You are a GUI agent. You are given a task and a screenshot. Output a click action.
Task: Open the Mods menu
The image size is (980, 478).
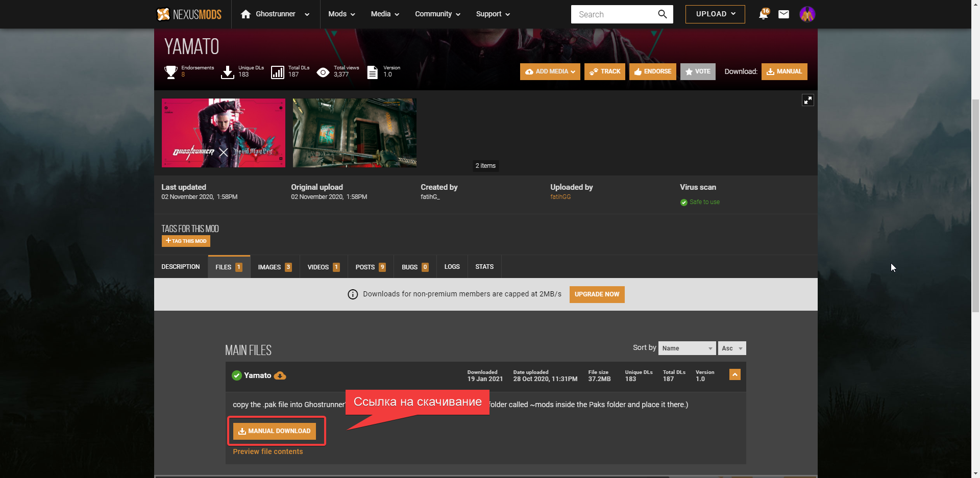point(341,14)
